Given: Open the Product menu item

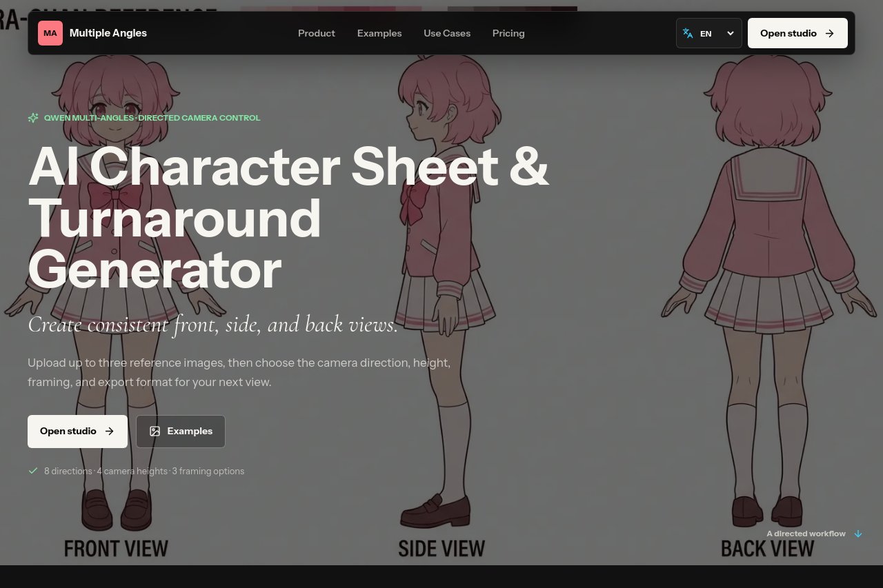Looking at the screenshot, I should click(x=317, y=33).
